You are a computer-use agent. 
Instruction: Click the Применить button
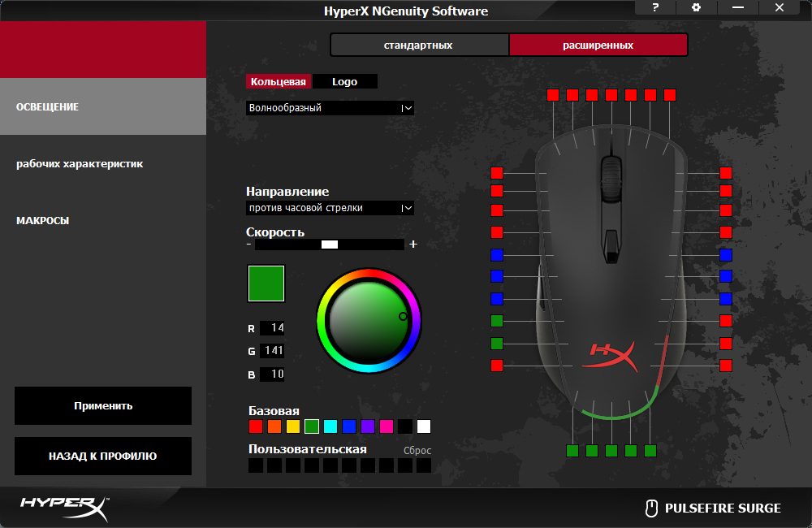103,405
